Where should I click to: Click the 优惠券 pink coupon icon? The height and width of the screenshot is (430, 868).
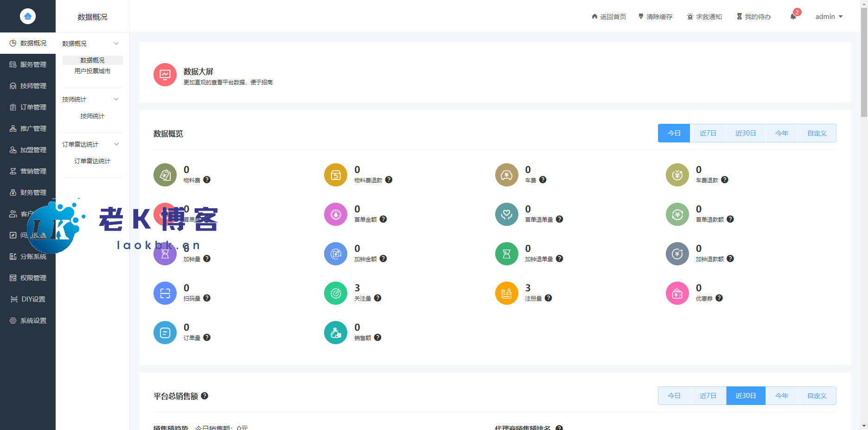click(x=677, y=293)
